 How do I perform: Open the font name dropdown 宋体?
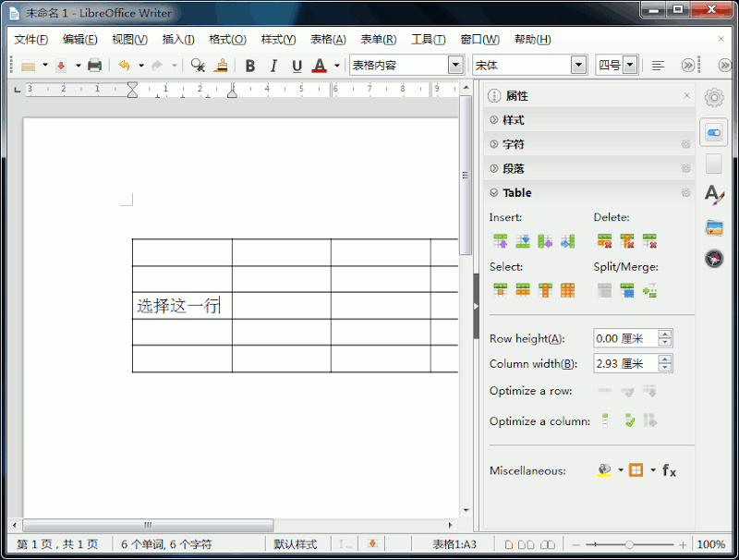pos(578,66)
